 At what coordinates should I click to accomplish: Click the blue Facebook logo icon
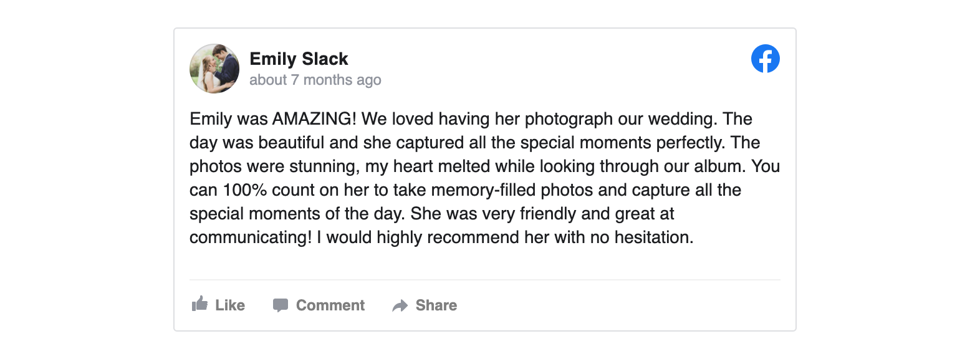click(x=765, y=59)
